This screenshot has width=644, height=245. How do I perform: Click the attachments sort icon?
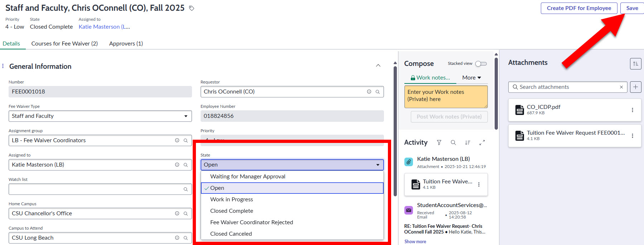635,64
